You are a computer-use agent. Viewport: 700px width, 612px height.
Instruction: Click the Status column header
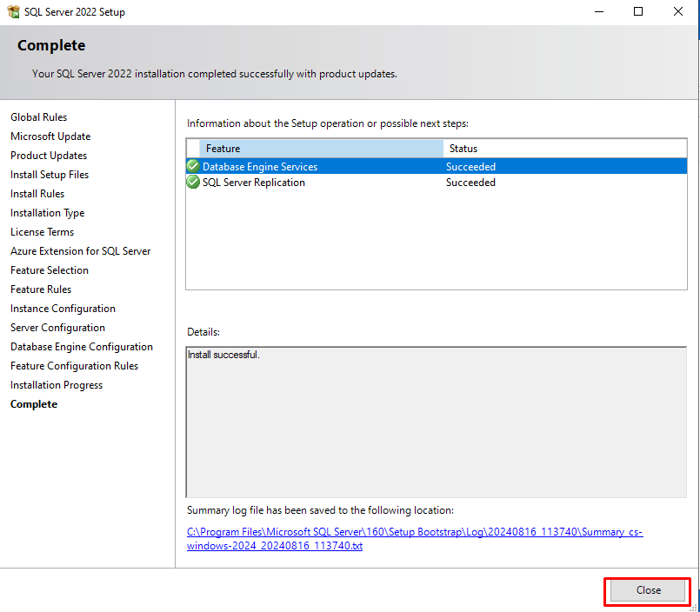[x=564, y=149]
